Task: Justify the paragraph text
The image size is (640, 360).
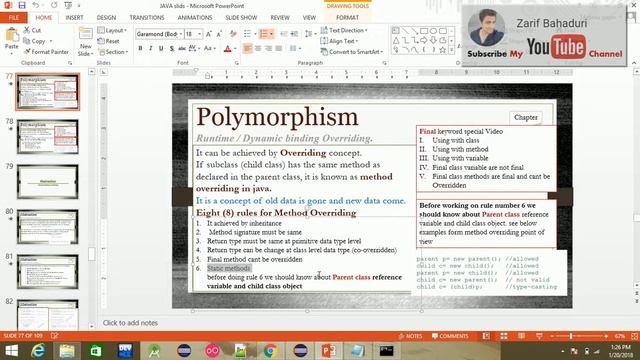Action: coord(279,49)
